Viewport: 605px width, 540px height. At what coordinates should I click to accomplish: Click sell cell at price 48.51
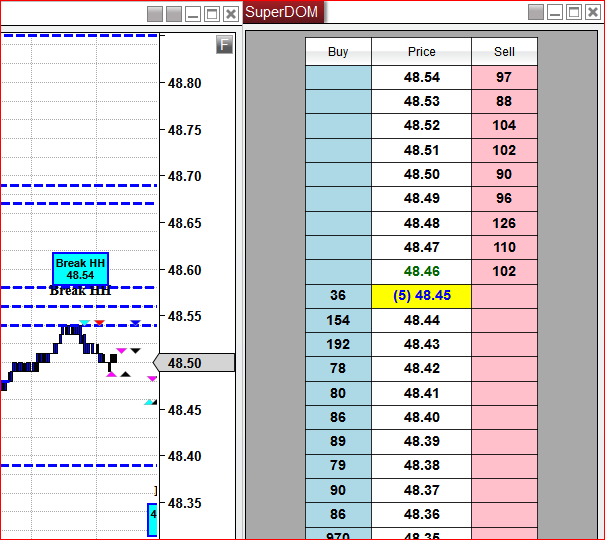tap(504, 150)
